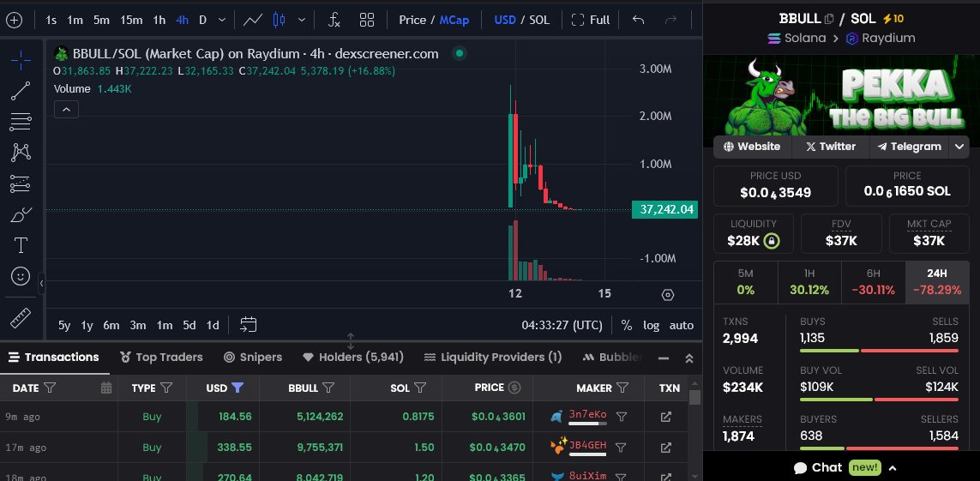Expand the timeframe interval dropdown
This screenshot has height=481, width=980.
pos(222,20)
